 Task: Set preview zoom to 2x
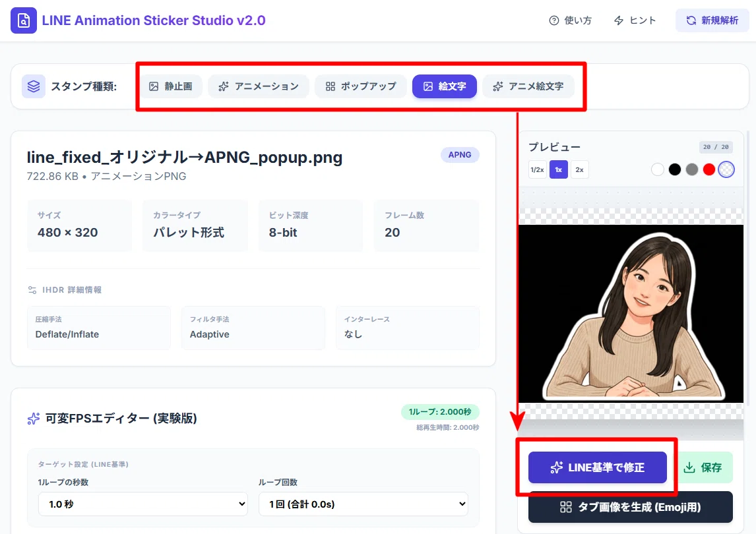pos(580,169)
